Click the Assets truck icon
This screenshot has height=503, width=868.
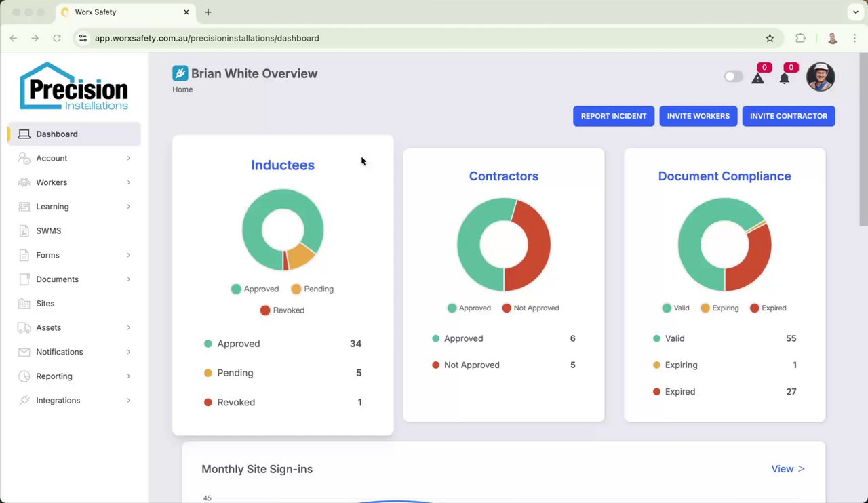click(x=24, y=327)
